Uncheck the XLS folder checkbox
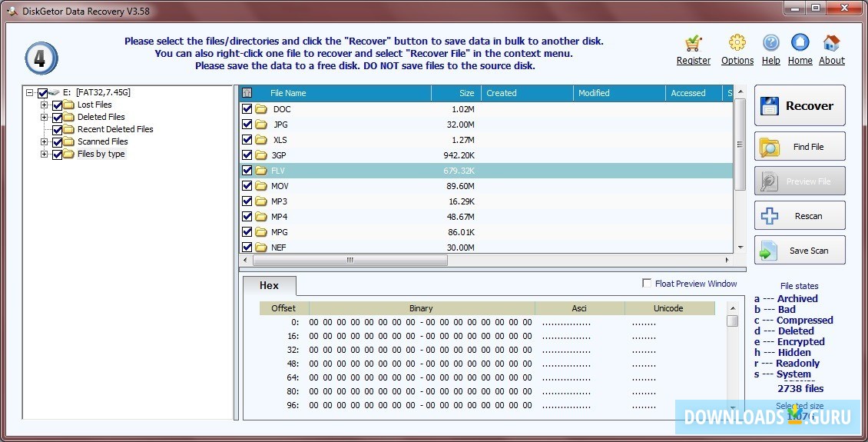 tap(247, 140)
